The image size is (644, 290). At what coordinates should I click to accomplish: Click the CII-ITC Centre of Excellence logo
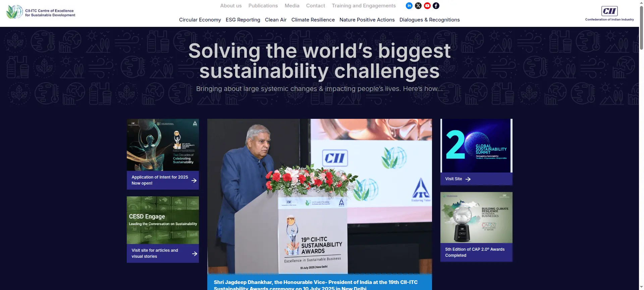41,12
